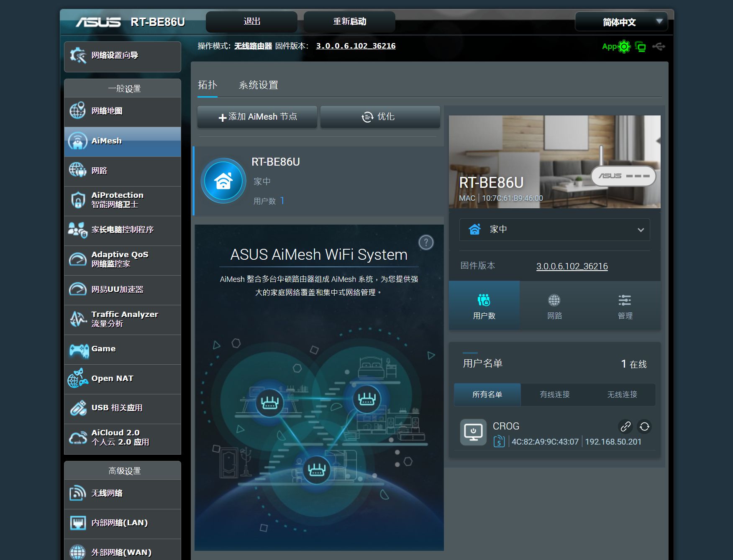Open 网络地图 network map page
The image size is (733, 560).
click(x=123, y=111)
